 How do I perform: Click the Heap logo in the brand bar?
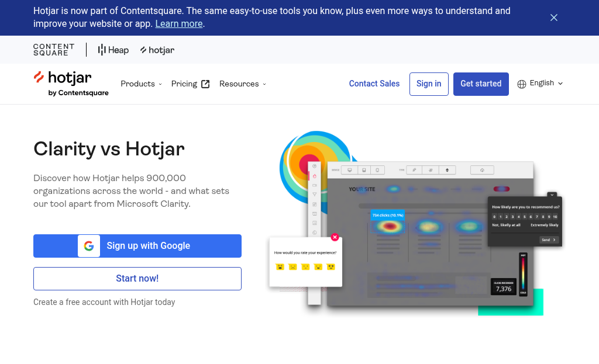pos(113,50)
